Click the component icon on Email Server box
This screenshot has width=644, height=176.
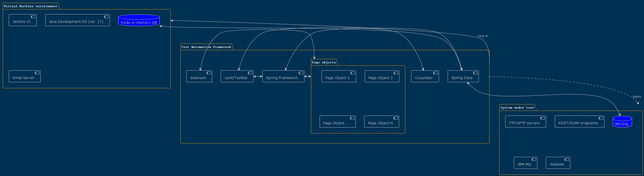tap(37, 73)
